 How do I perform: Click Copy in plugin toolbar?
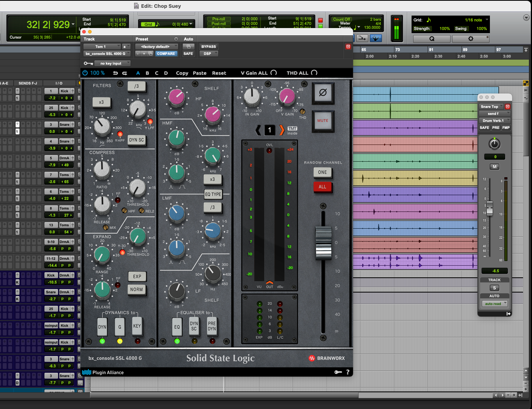pos(182,73)
